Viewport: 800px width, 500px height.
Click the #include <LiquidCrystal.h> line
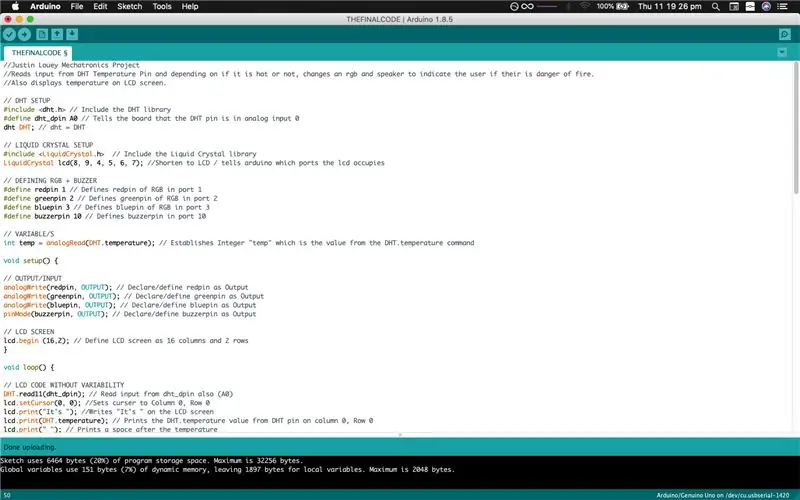(130, 154)
